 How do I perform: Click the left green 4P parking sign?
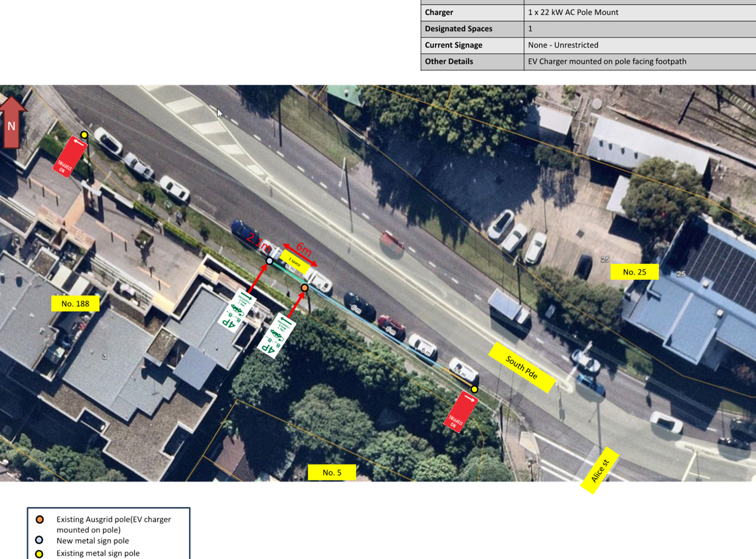[237, 310]
